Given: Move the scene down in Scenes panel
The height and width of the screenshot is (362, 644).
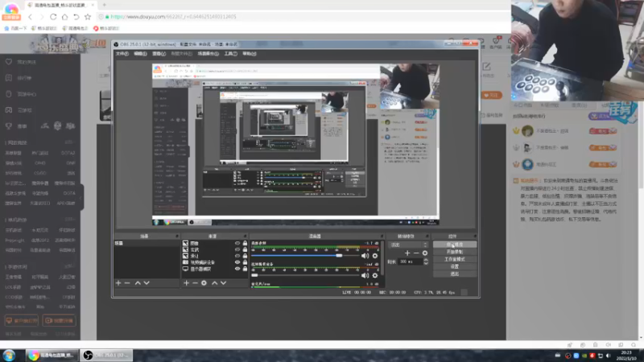Looking at the screenshot, I should coord(147,283).
